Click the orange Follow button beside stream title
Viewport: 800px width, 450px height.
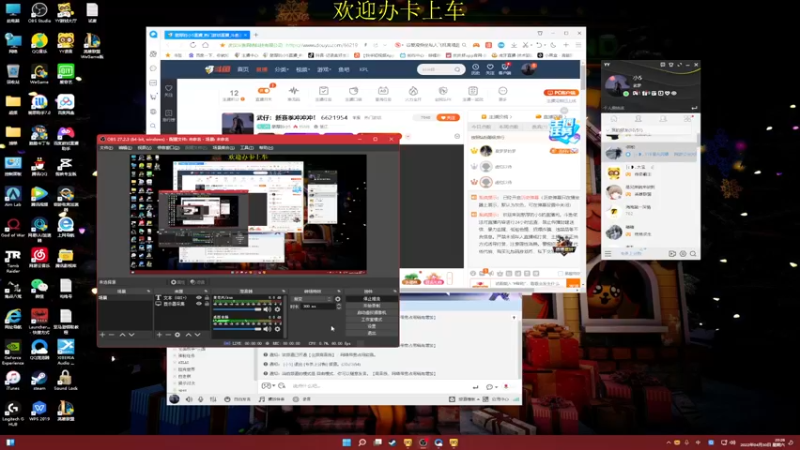448,117
